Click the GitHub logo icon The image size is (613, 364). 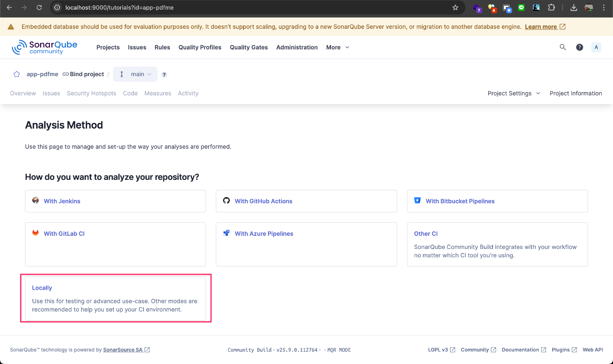coord(226,200)
